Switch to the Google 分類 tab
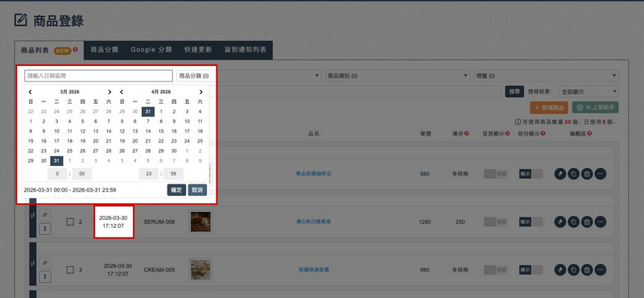The width and height of the screenshot is (644, 298). pos(151,50)
